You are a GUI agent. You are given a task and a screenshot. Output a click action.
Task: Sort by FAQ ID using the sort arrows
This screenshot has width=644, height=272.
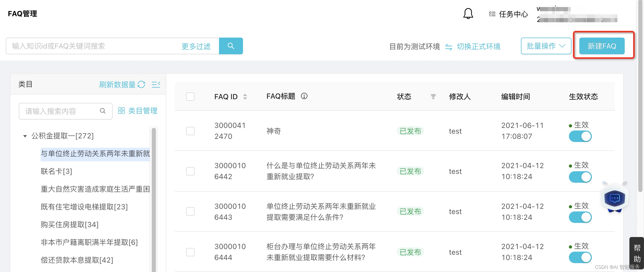245,97
